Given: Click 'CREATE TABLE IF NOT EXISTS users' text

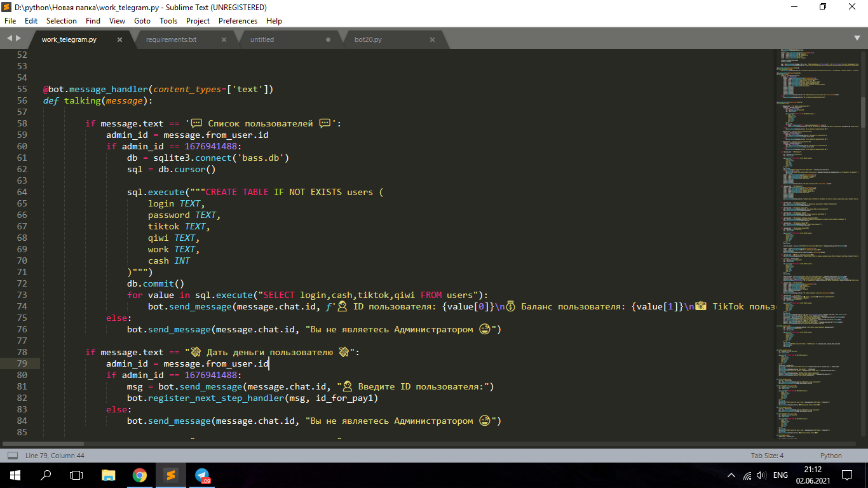Looking at the screenshot, I should (289, 192).
